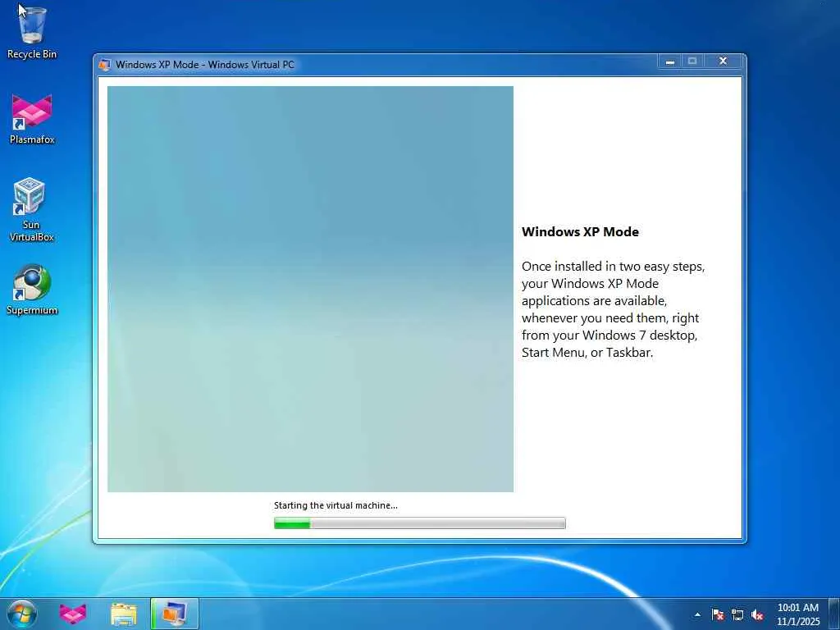Click the virtual machine startup progress bar

point(419,523)
